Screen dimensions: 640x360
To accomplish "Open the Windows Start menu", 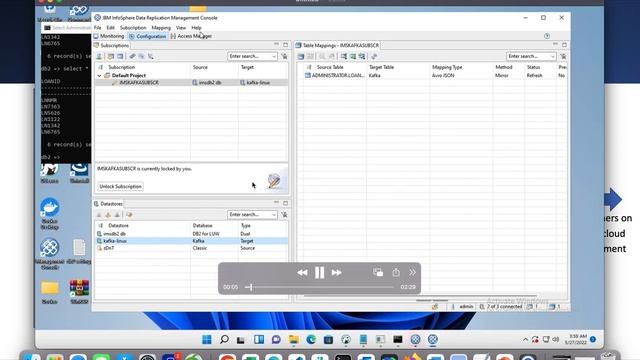I will (x=207, y=340).
